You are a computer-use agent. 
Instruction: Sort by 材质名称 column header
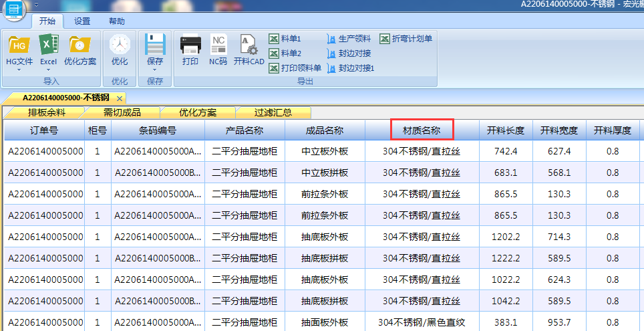pos(422,131)
